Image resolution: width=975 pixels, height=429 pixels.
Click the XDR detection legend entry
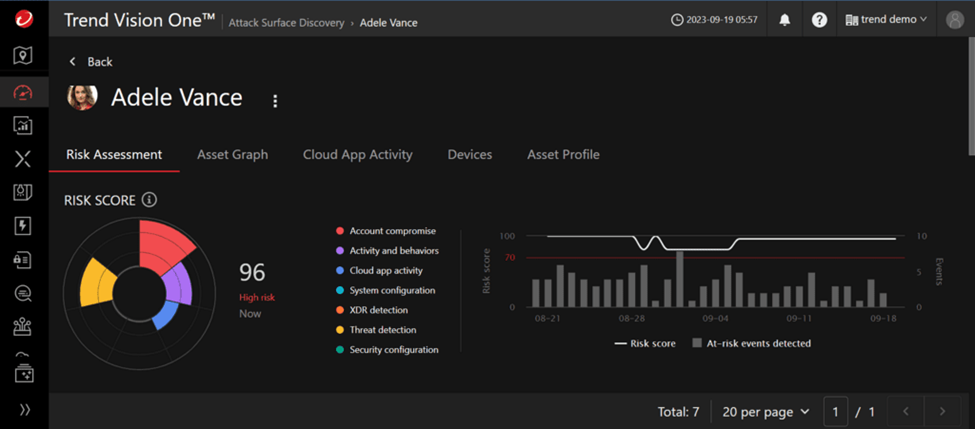click(x=371, y=310)
